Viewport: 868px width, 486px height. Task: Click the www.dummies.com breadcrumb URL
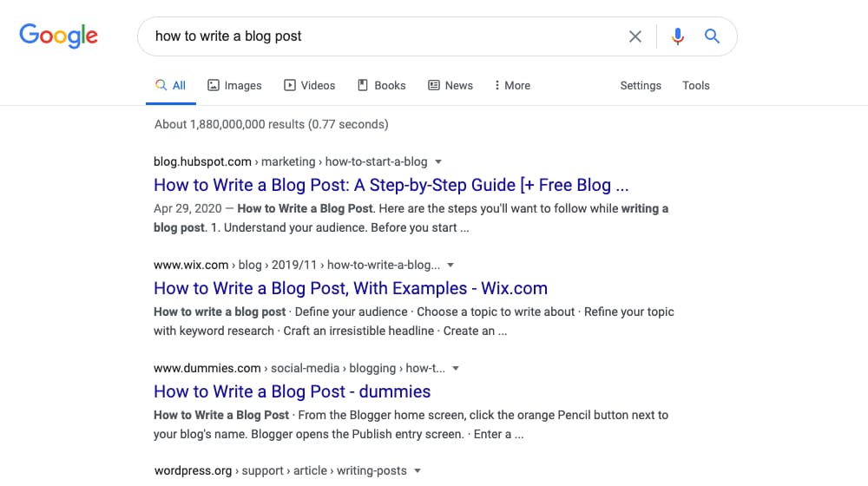(299, 368)
